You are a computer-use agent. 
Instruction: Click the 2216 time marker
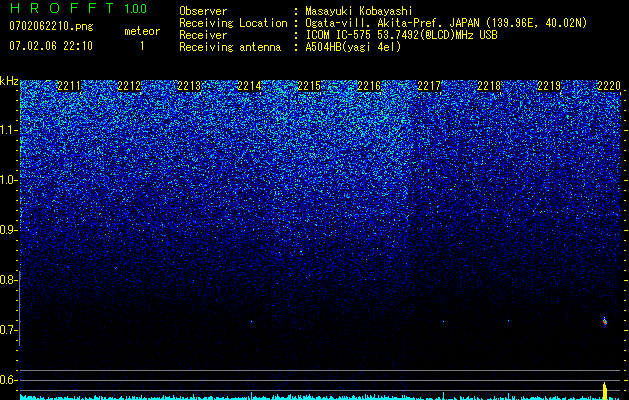pyautogui.click(x=369, y=86)
